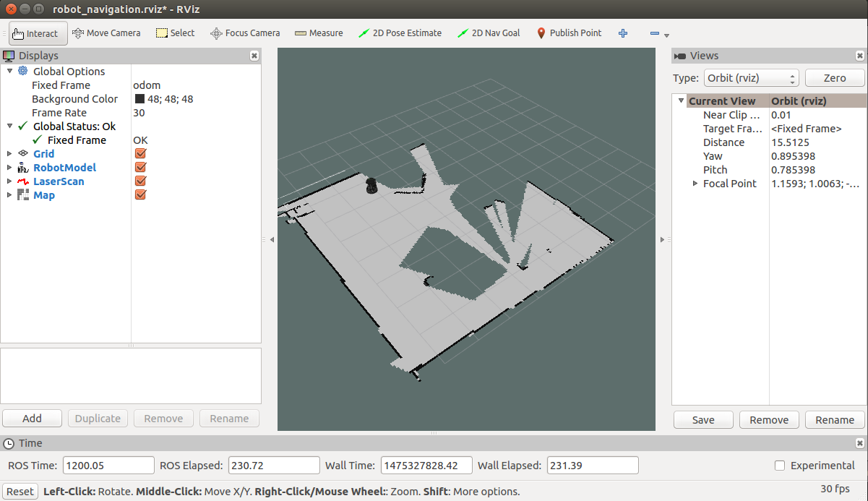Click the Map display icon
Screen dimensions: 868x501
point(22,195)
